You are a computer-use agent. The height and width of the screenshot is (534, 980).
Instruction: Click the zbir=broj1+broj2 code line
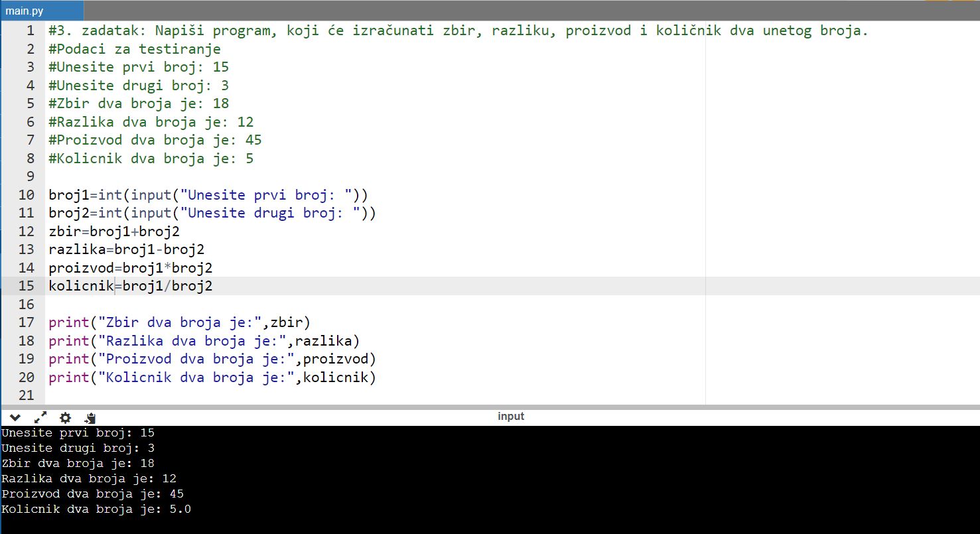click(114, 232)
